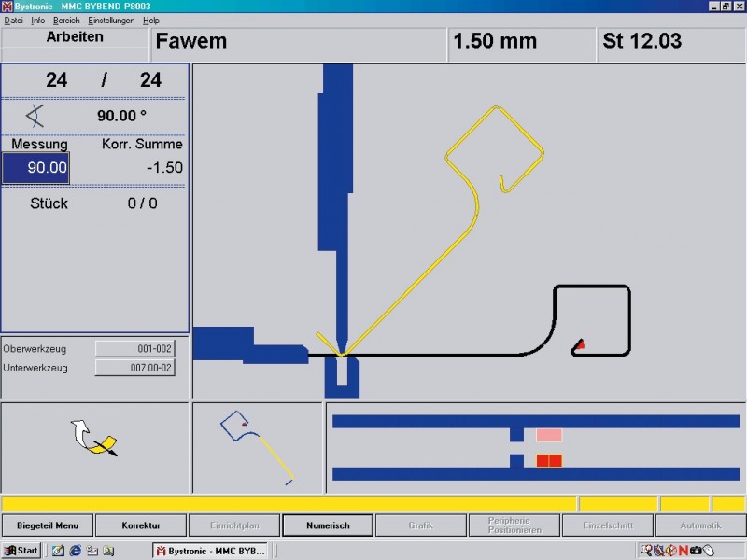Click the red N icon in system tray
The image size is (747, 560).
[684, 551]
